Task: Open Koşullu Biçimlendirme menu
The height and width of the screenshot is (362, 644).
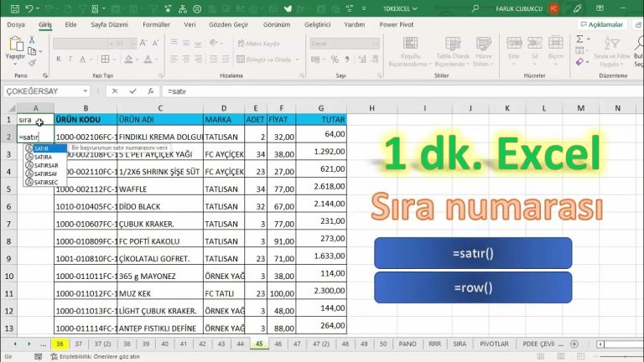Action: [x=410, y=52]
